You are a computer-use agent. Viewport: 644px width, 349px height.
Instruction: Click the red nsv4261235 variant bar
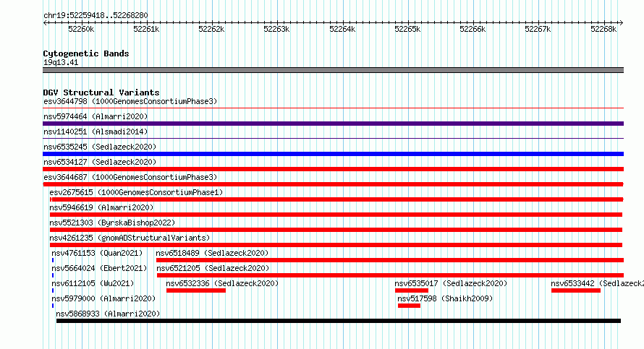(336, 245)
